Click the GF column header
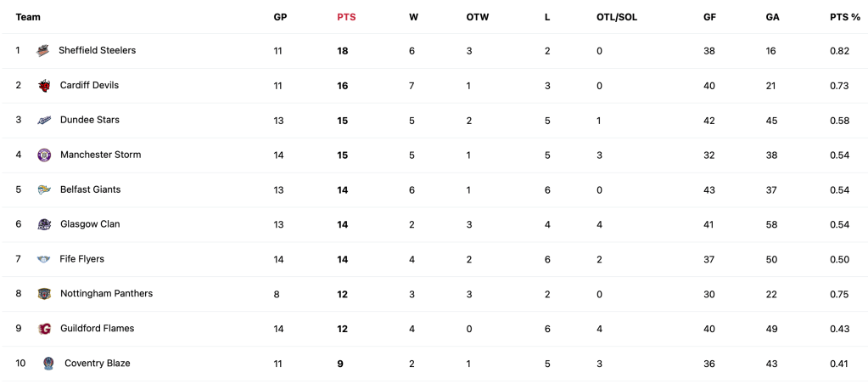868x384 pixels. [x=709, y=17]
